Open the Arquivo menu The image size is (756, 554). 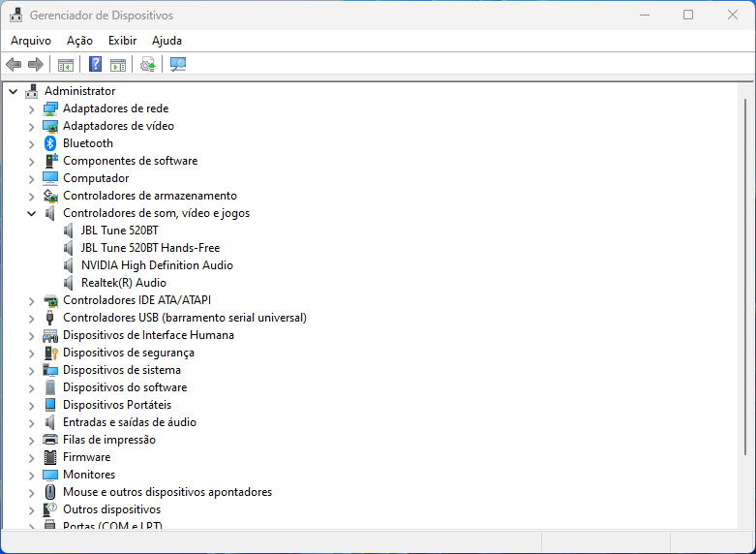(31, 41)
